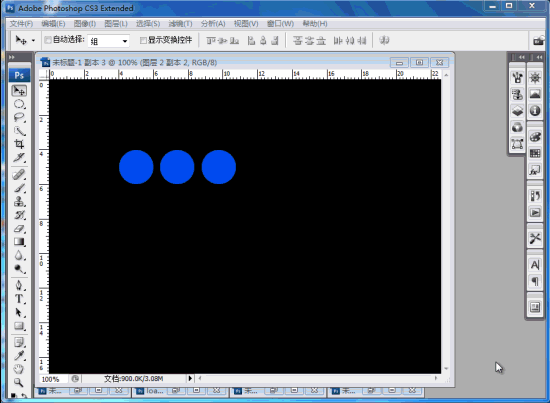Click the Ps logo button

(x=19, y=75)
